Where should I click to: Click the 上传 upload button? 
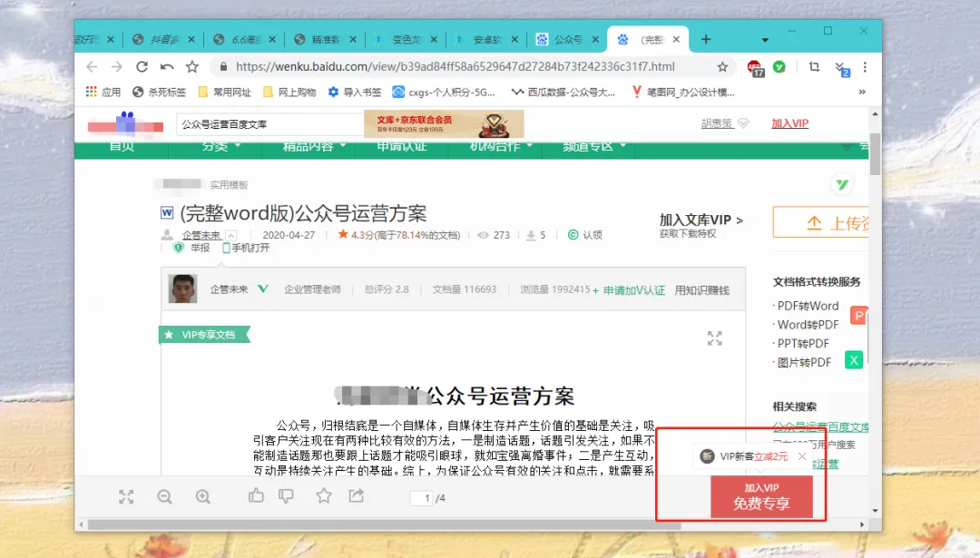tap(820, 222)
